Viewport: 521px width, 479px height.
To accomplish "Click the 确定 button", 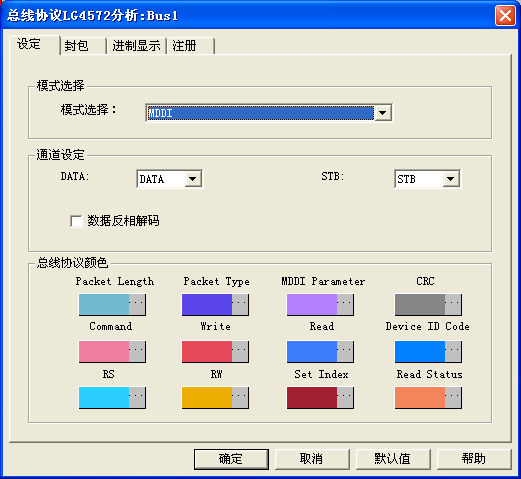I will coord(231,459).
